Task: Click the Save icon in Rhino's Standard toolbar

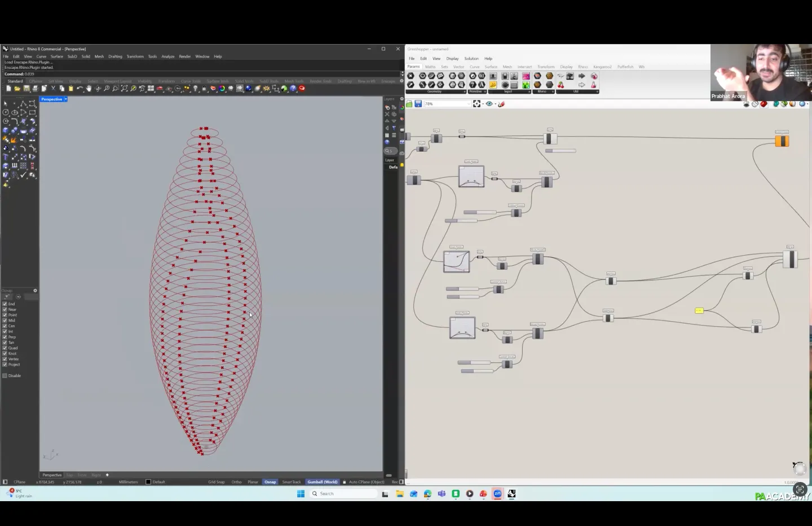Action: pyautogui.click(x=26, y=89)
